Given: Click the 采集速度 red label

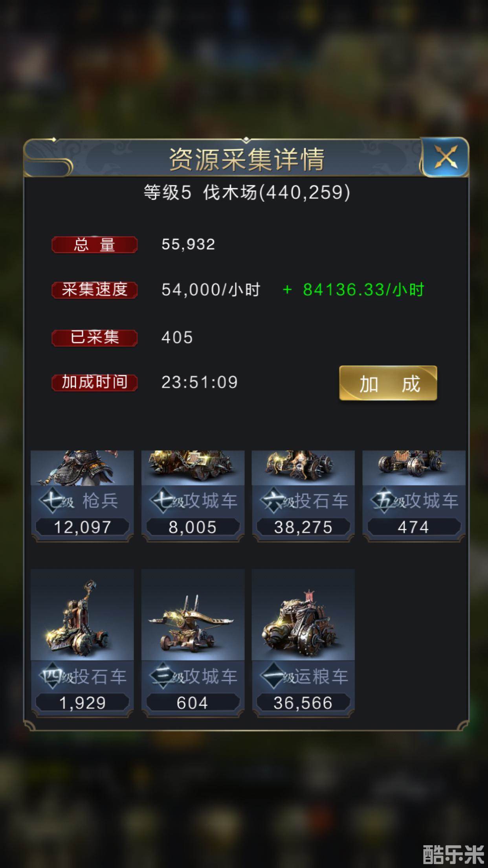Looking at the screenshot, I should pyautogui.click(x=94, y=290).
